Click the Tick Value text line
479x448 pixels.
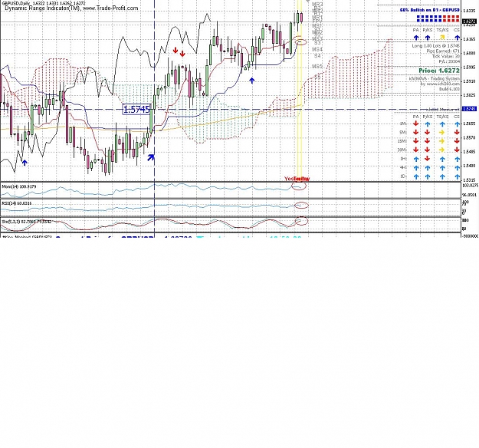pos(446,56)
